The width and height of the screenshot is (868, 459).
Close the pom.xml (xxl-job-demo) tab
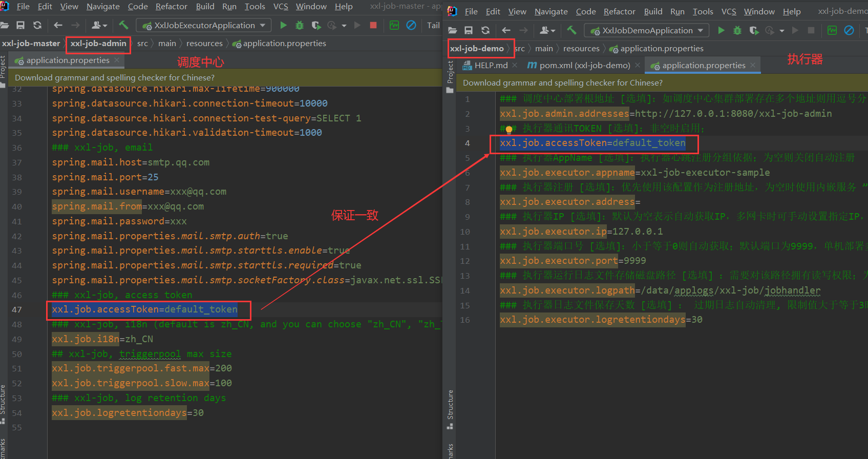coord(637,65)
